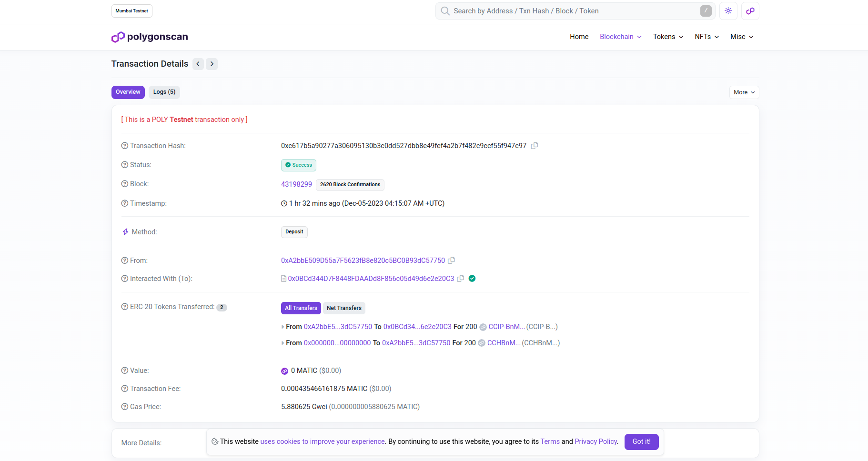Copy the transaction hash
Viewport: 868px width, 461px height.
pyautogui.click(x=535, y=146)
